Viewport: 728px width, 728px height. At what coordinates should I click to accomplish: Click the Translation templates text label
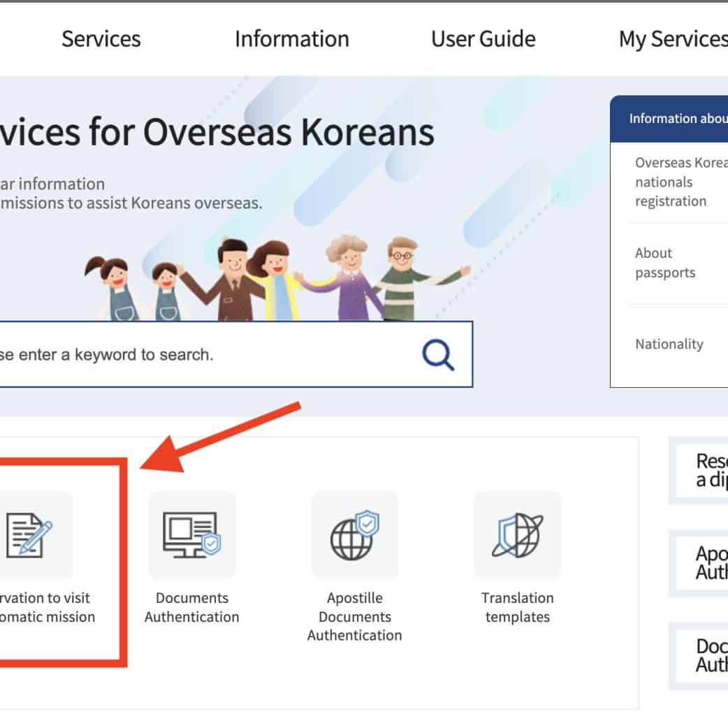point(517,608)
